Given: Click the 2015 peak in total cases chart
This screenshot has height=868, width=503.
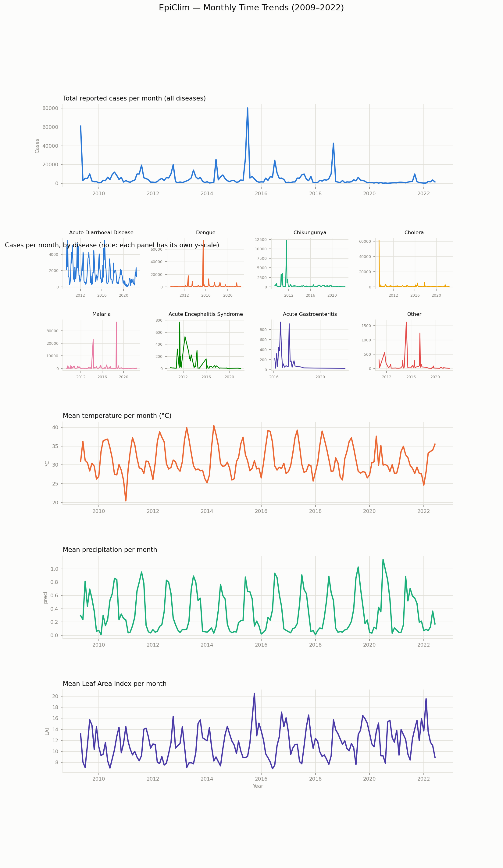Looking at the screenshot, I should (248, 108).
